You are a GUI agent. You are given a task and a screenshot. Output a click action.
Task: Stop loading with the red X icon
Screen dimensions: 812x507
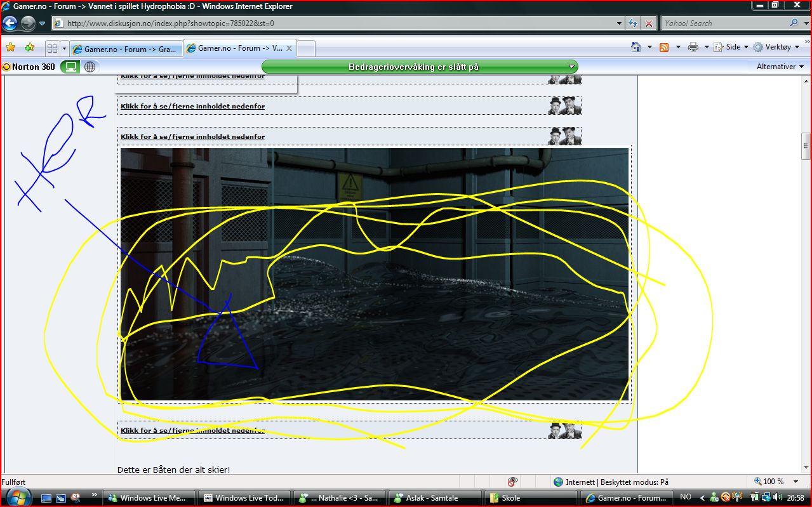(x=648, y=23)
